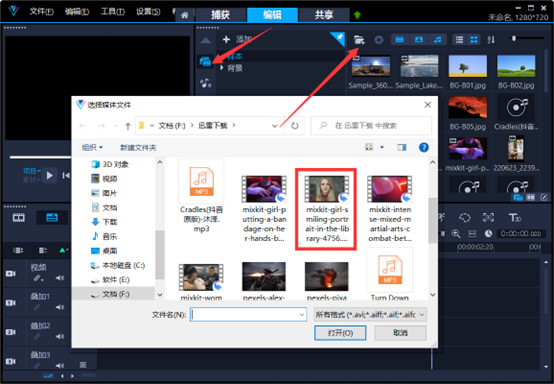Click the up-folder arrow in the dialog

click(128, 126)
